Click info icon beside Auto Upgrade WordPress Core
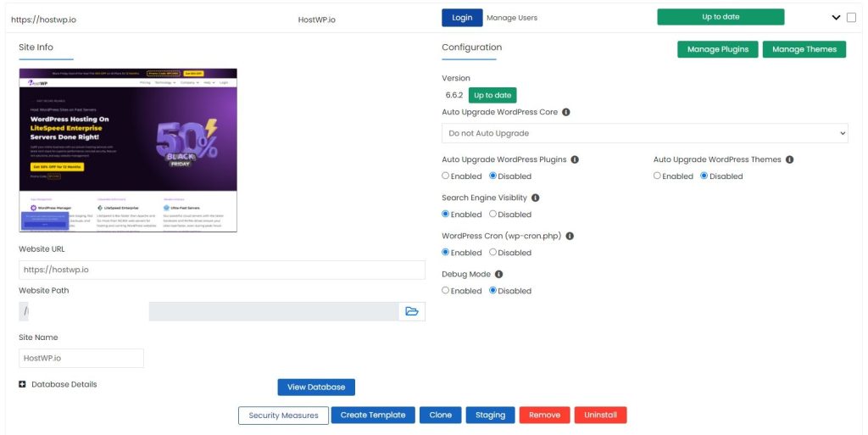This screenshot has width=868, height=435. pos(566,112)
